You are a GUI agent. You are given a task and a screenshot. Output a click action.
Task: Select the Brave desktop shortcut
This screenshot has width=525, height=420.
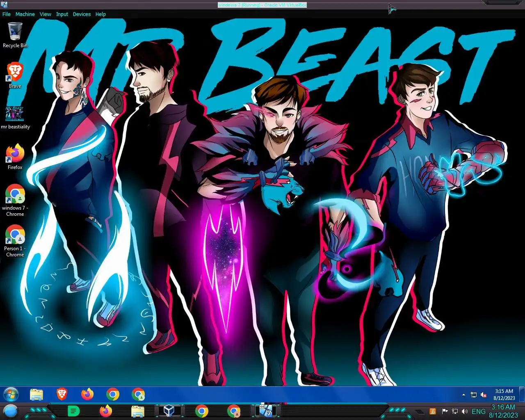pyautogui.click(x=15, y=75)
